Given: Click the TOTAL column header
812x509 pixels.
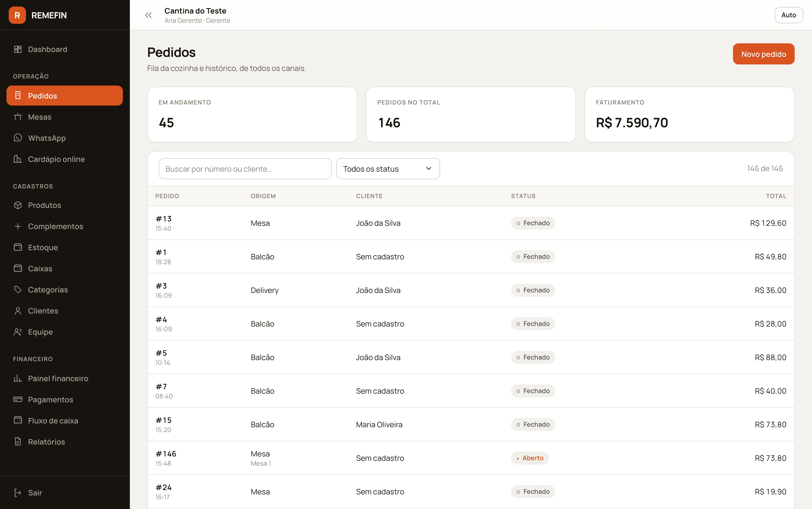Looking at the screenshot, I should (x=776, y=196).
